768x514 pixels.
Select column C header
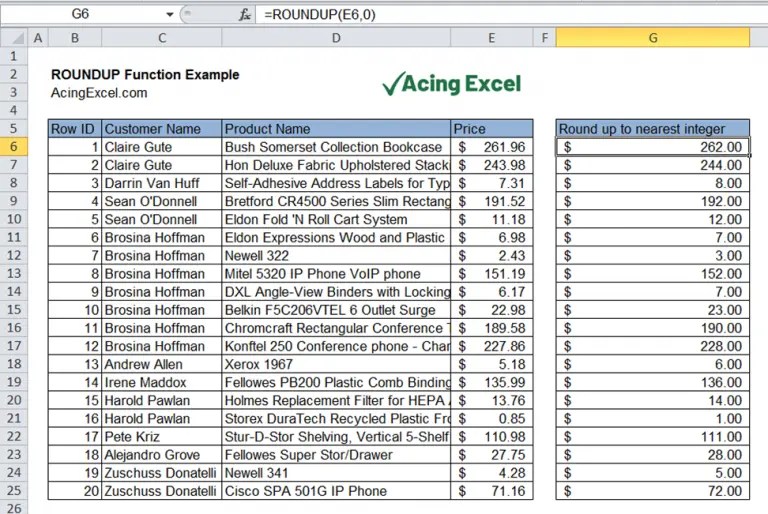pyautogui.click(x=162, y=38)
